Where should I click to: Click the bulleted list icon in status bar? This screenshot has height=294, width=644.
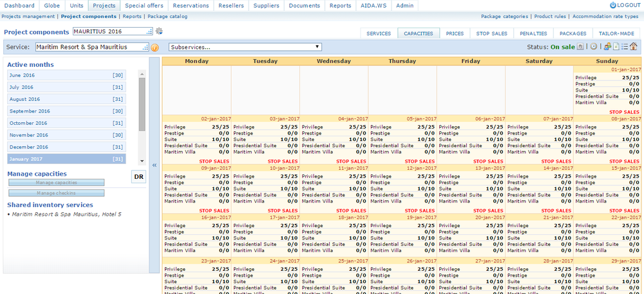click(x=625, y=47)
